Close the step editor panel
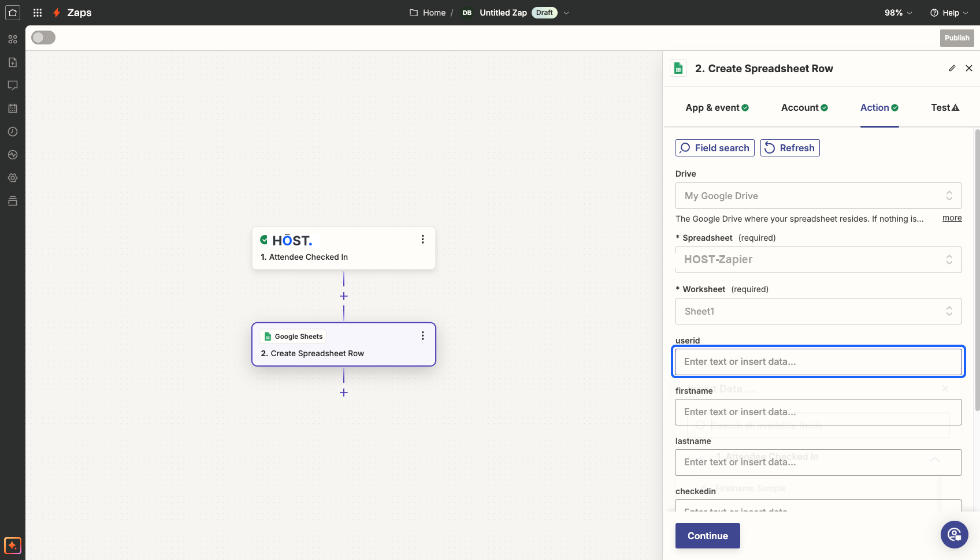Screen dimensions: 980x560 coord(969,68)
